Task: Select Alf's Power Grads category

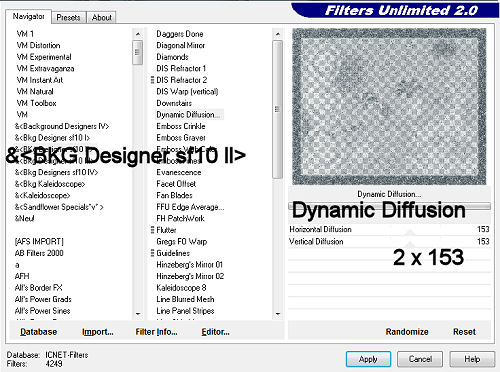Action: [x=43, y=299]
